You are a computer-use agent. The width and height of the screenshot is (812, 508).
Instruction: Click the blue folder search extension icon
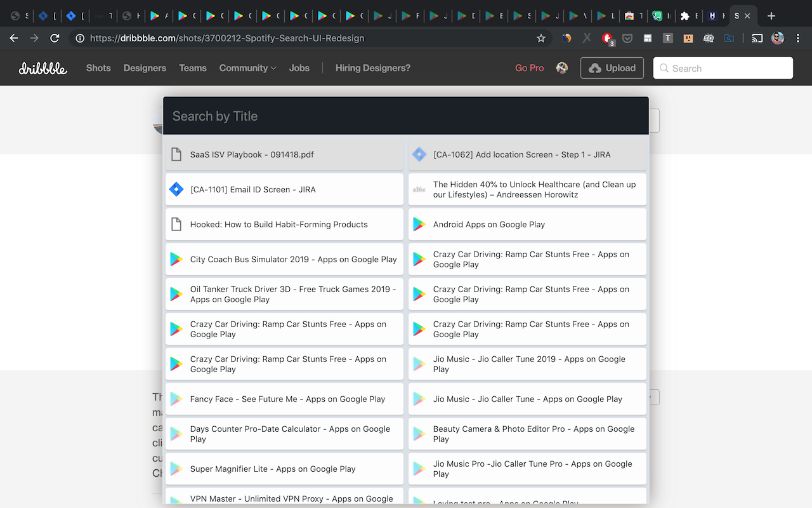coord(730,38)
